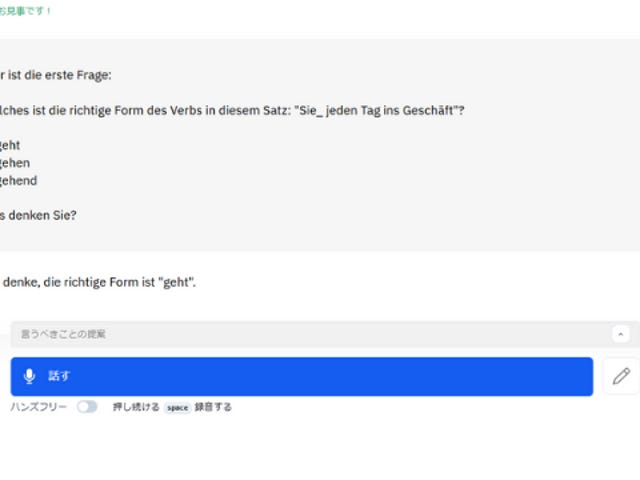Click the 押し続ける hint text
640x480 pixels.
(136, 407)
